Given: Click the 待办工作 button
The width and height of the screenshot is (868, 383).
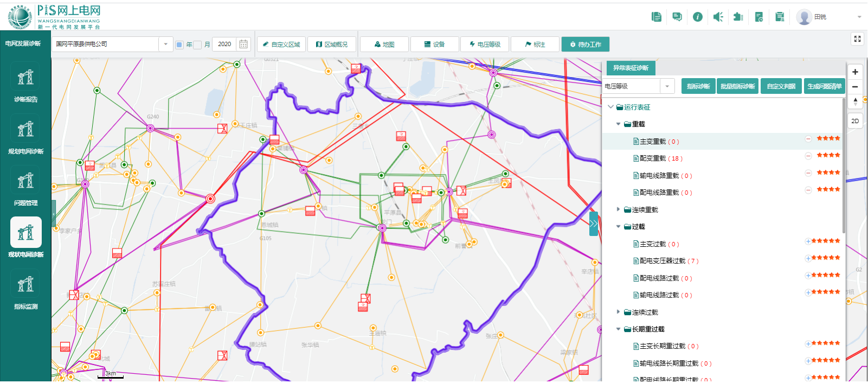Looking at the screenshot, I should pos(585,44).
